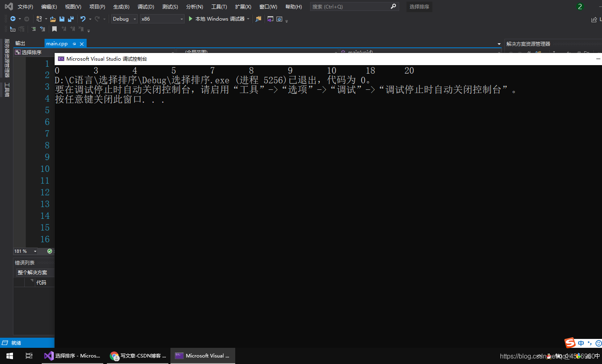
Task: Open the 帮助(H) menu
Action: click(294, 6)
